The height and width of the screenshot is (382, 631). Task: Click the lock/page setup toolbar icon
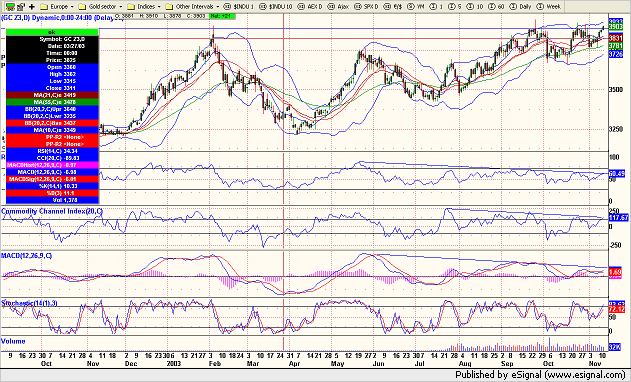tap(21, 6)
